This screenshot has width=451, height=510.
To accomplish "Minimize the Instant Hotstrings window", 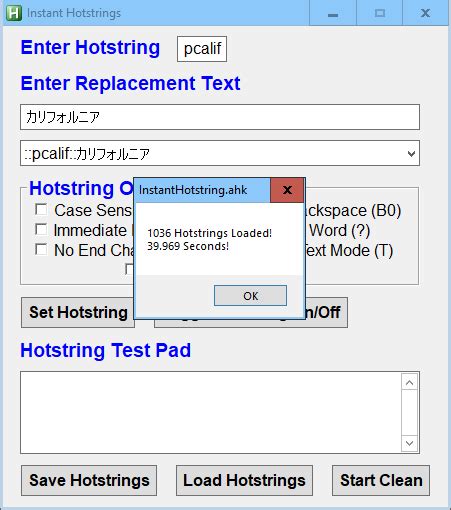I will click(333, 13).
